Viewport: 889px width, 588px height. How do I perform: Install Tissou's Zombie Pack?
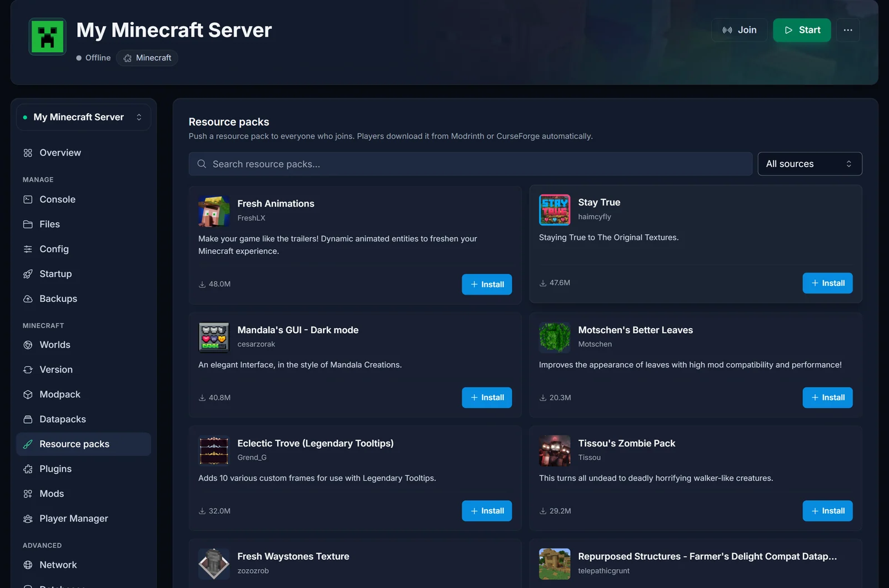coord(827,511)
